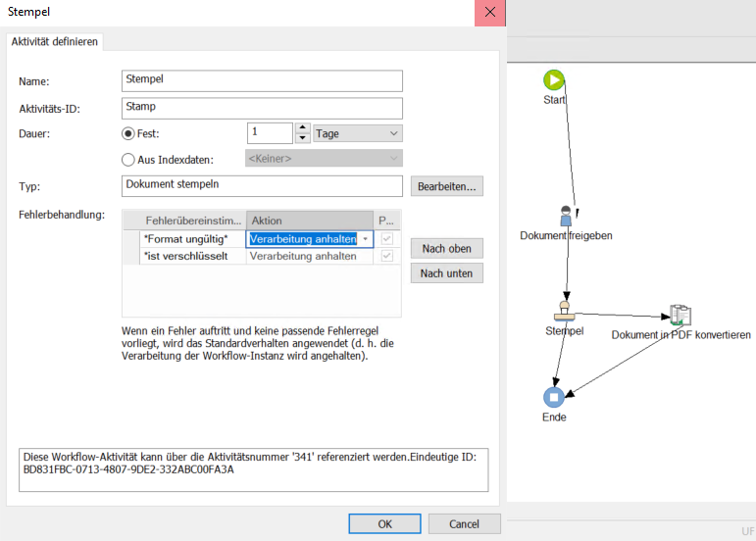Select the Fest duration radio button
756x541 pixels.
(127, 133)
